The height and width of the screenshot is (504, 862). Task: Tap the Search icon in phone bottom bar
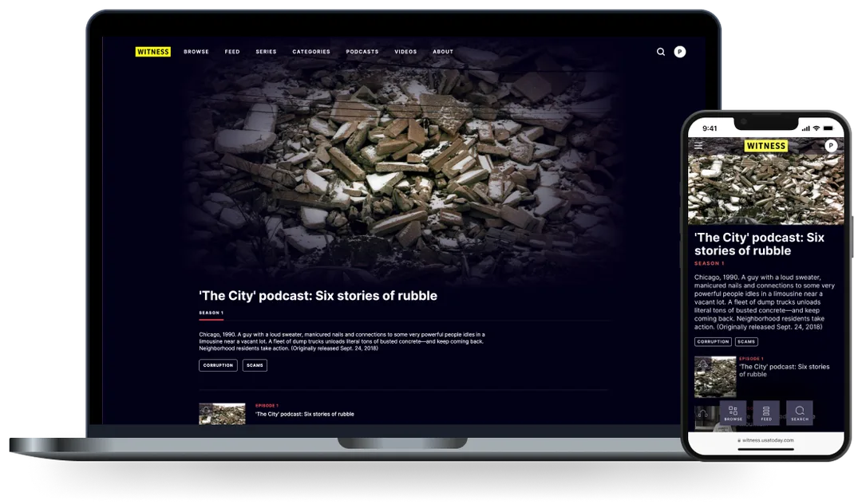(800, 413)
